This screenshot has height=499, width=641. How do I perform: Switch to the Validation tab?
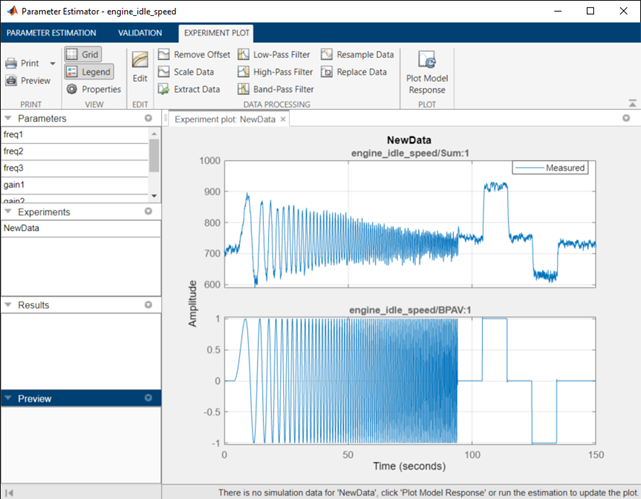click(140, 33)
